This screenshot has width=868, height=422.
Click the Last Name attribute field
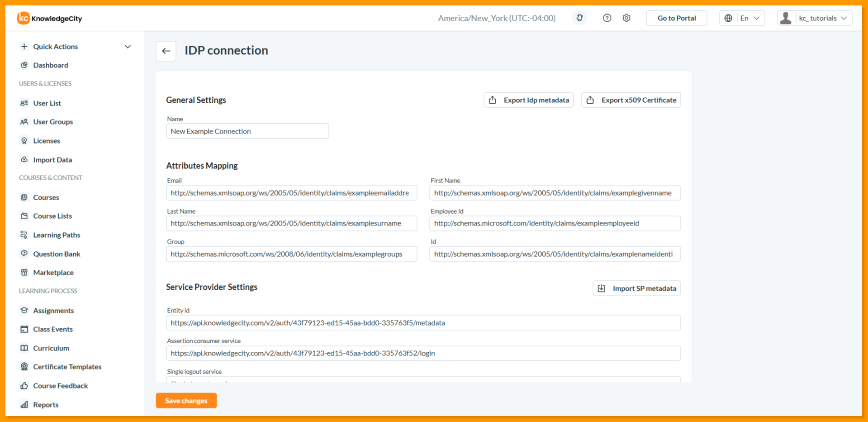coord(292,223)
